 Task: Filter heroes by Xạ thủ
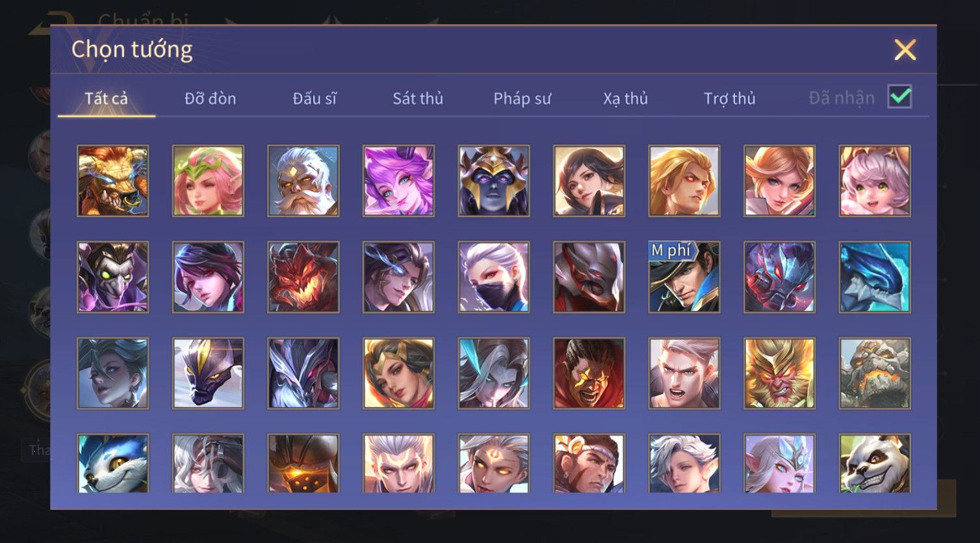click(x=626, y=99)
